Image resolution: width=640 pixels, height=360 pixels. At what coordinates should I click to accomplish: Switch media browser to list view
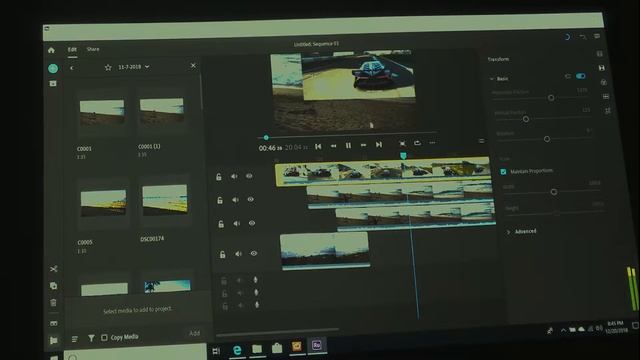point(75,339)
